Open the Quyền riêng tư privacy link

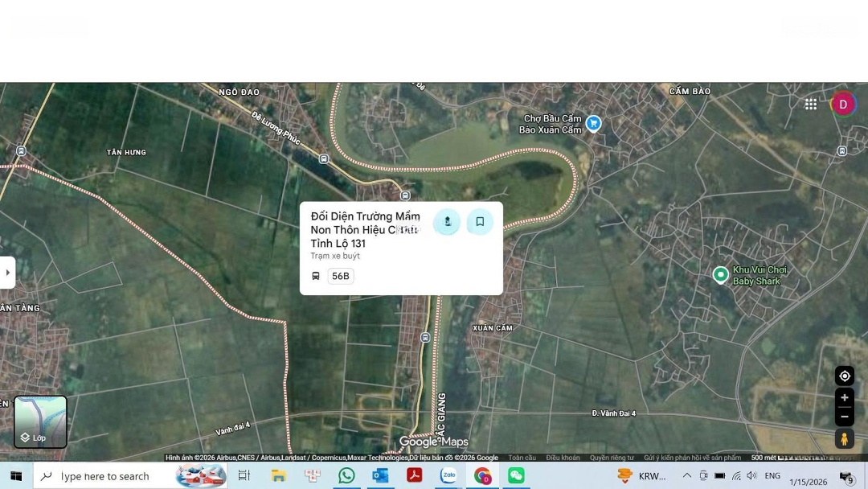click(x=612, y=458)
